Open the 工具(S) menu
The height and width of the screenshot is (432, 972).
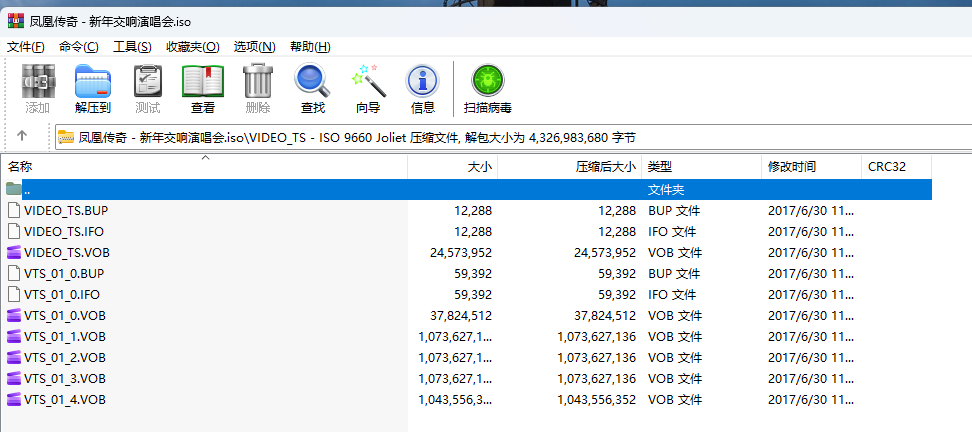[132, 47]
